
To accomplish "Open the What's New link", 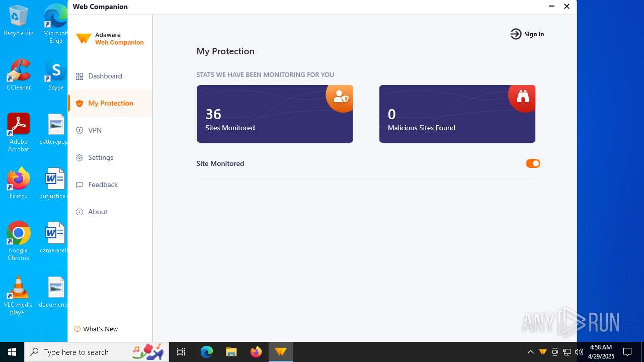I will pos(101,329).
